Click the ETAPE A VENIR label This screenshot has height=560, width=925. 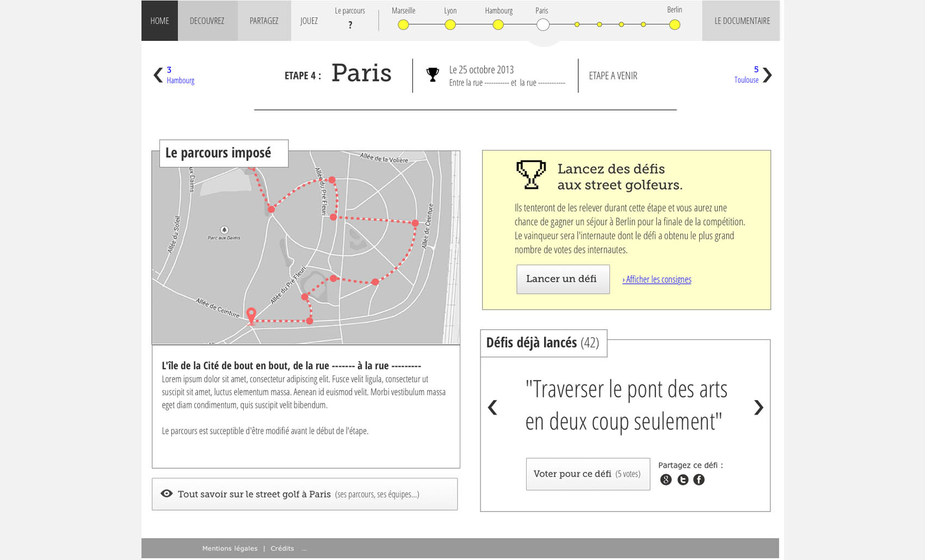(x=613, y=76)
